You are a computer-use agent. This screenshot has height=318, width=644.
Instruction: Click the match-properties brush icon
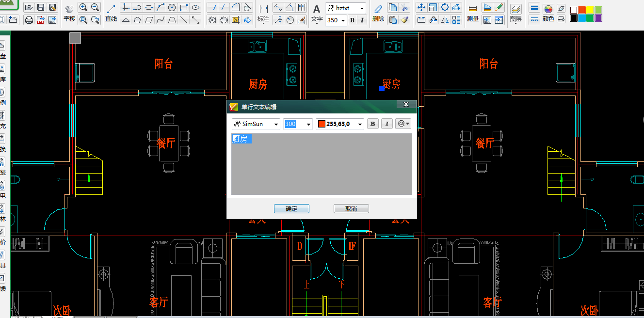[405, 20]
